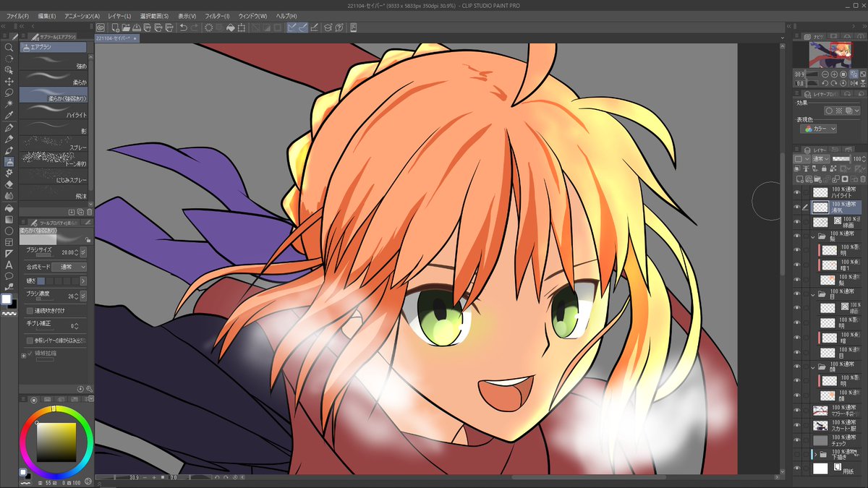868x488 pixels.
Task: Click the layer opacity value field
Action: (857, 158)
